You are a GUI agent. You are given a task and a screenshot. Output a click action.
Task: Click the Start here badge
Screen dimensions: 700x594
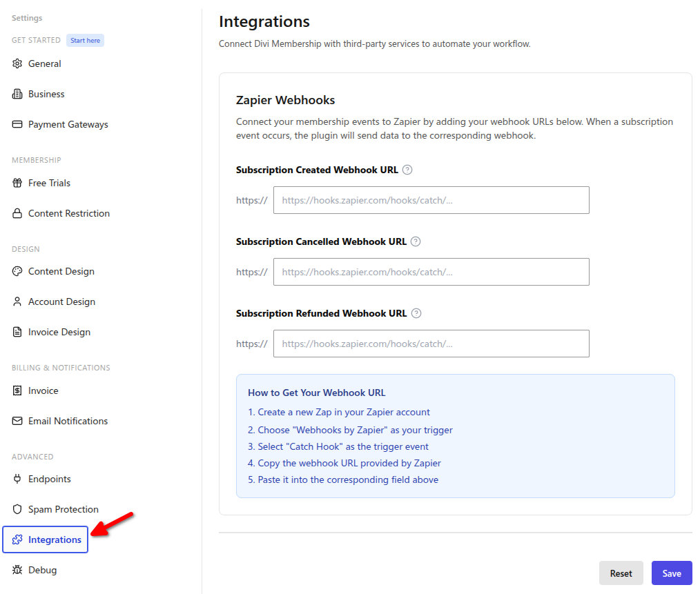click(x=86, y=40)
